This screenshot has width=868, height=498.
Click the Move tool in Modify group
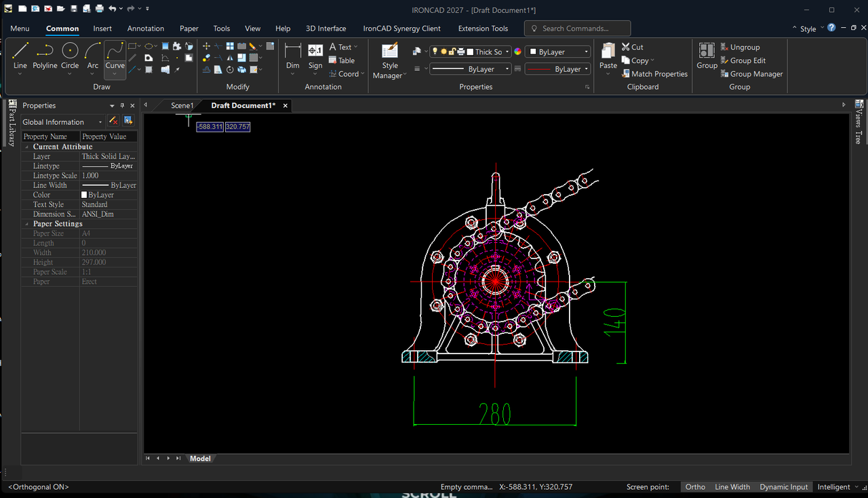(x=206, y=46)
